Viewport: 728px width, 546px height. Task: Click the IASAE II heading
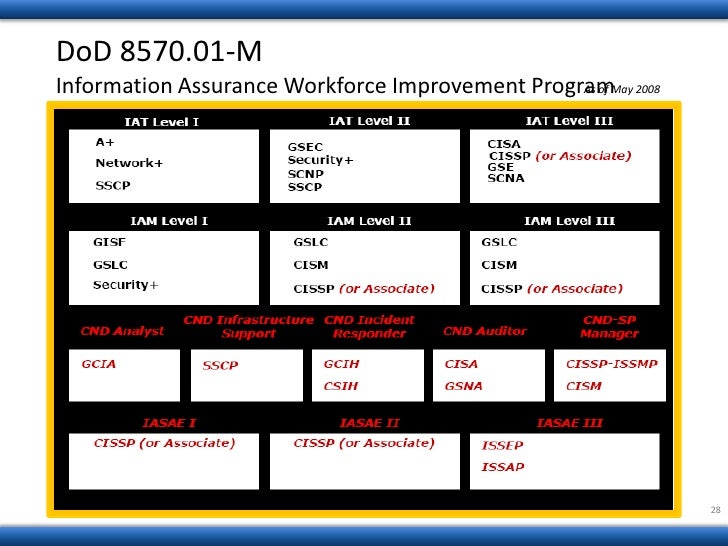pyautogui.click(x=370, y=423)
